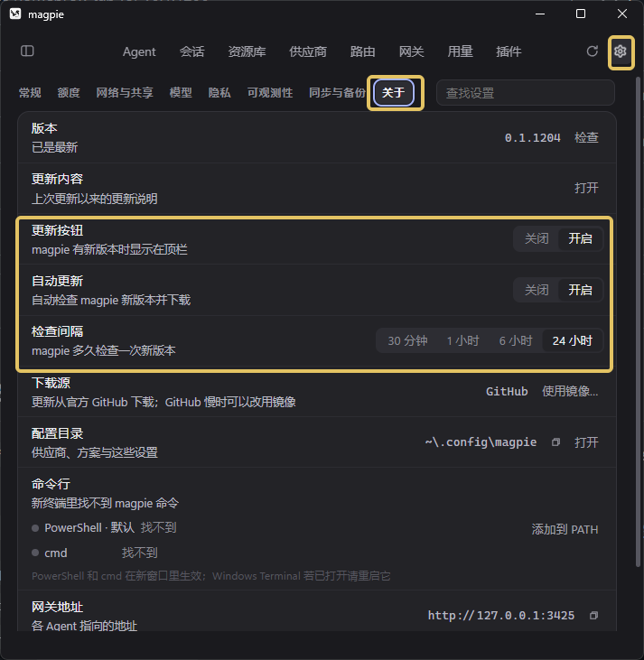The image size is (644, 660).
Task: Focus the 查找设置 search field
Action: (525, 93)
